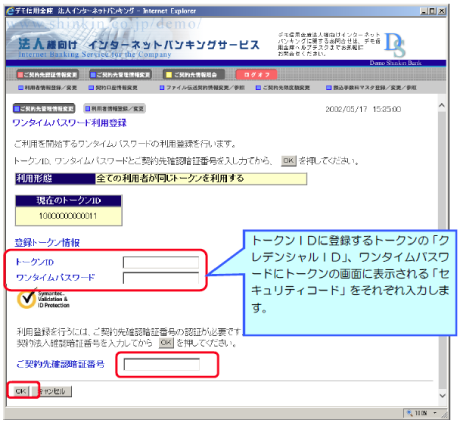Click the red square icon on ご契約先認証情報変更
Screen dimensions: 460x426
(20, 75)
